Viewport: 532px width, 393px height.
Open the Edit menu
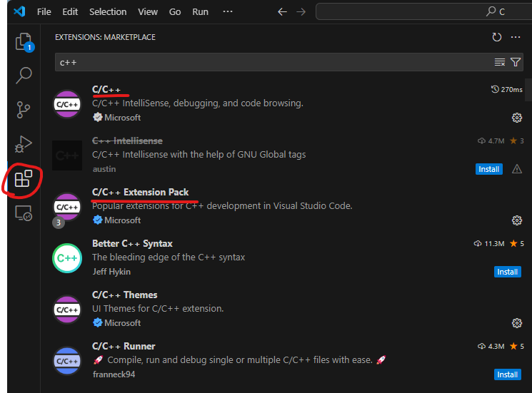pyautogui.click(x=70, y=12)
